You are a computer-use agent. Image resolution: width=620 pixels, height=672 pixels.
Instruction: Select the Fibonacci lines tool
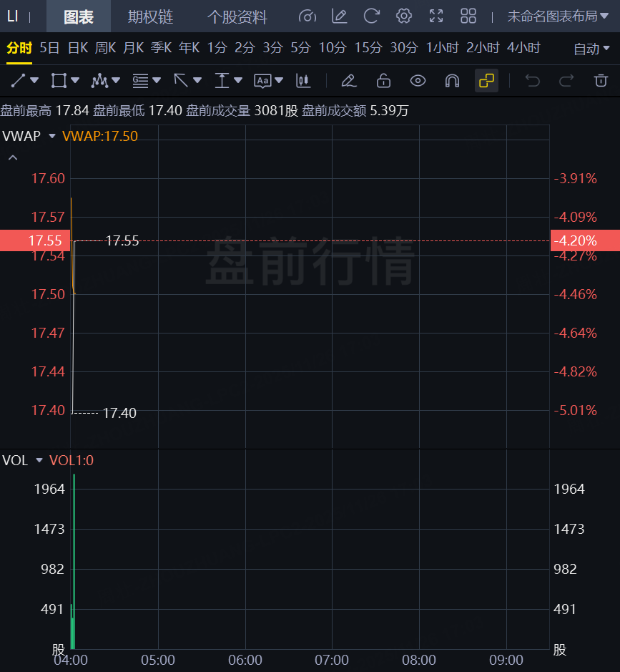pos(140,80)
